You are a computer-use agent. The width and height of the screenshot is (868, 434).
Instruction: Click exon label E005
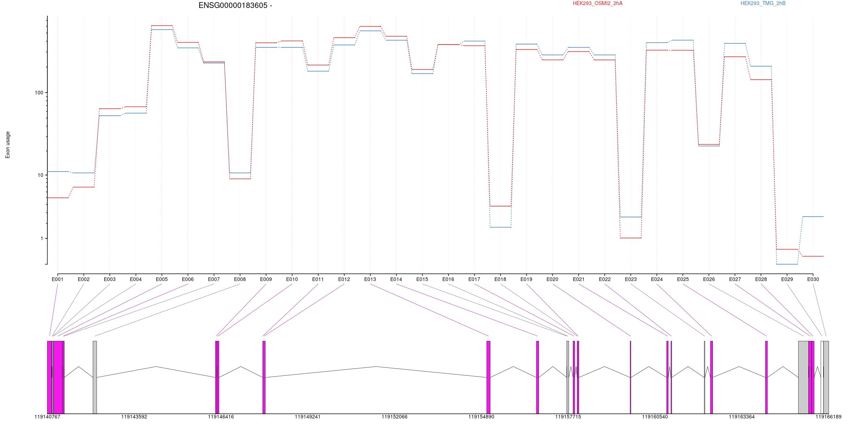(x=162, y=279)
